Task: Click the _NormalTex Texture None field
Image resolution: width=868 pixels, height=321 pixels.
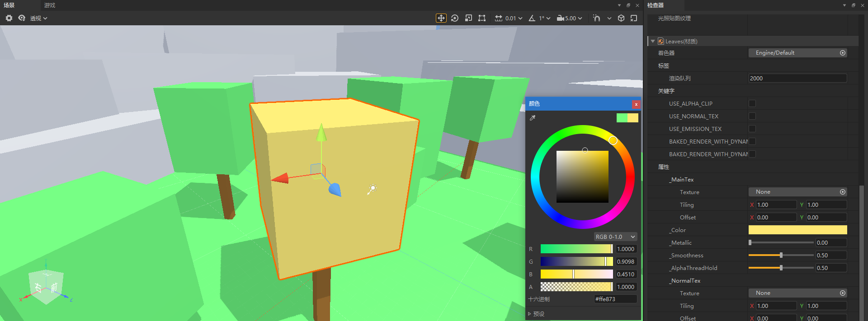Action: (798, 293)
